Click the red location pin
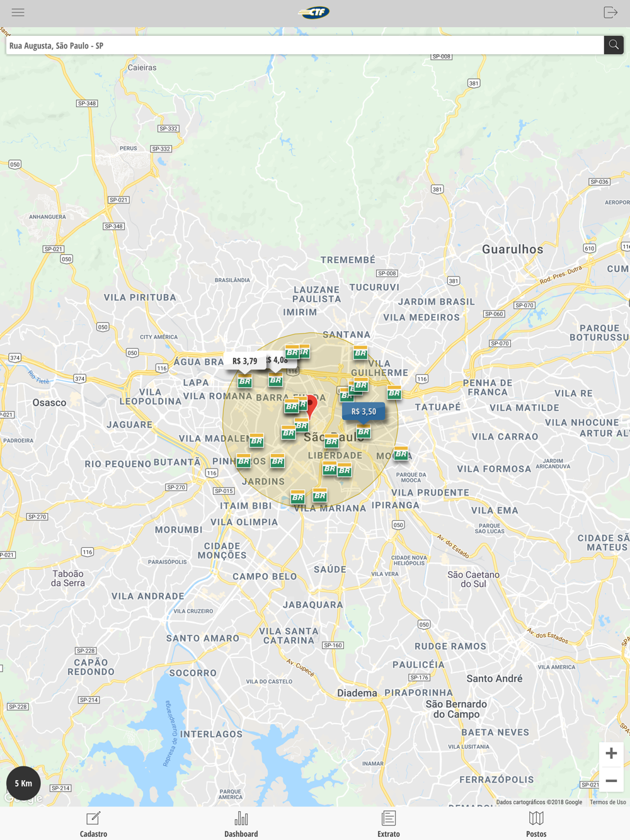Viewport: 630px width, 840px height. [310, 406]
